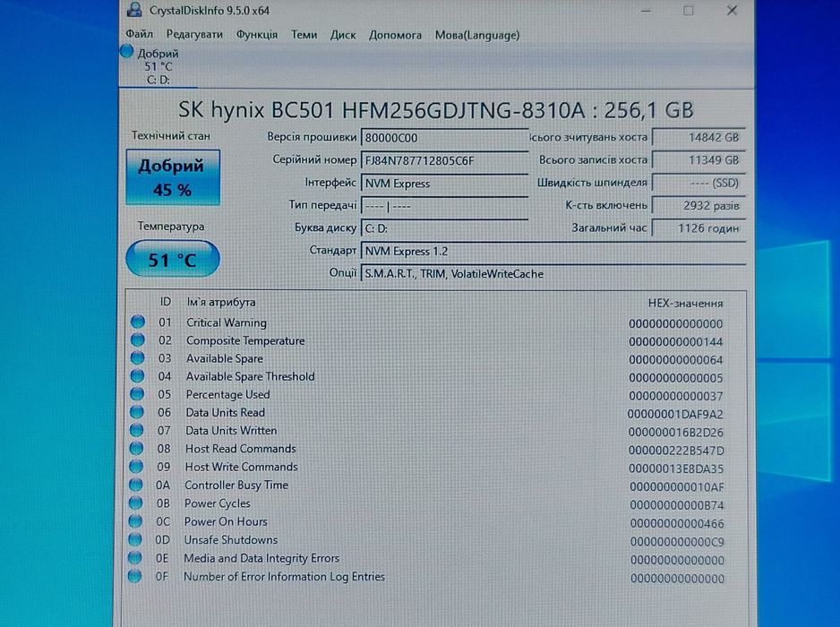Screen dimensions: 840x627
Task: Open the Диск menu
Action: point(343,35)
